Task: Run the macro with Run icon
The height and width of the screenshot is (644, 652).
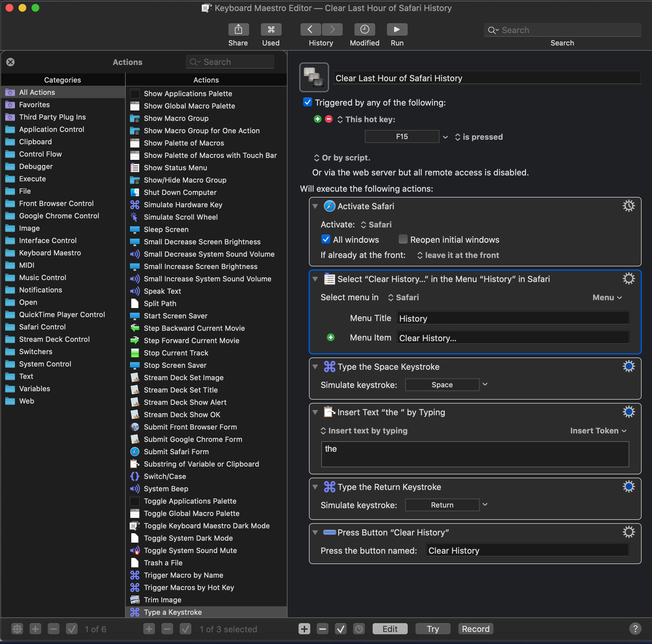Action: [x=397, y=29]
